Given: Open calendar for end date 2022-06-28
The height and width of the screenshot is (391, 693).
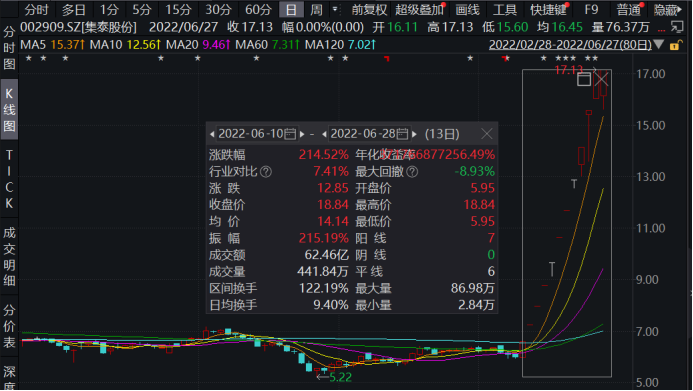Looking at the screenshot, I should coord(402,133).
